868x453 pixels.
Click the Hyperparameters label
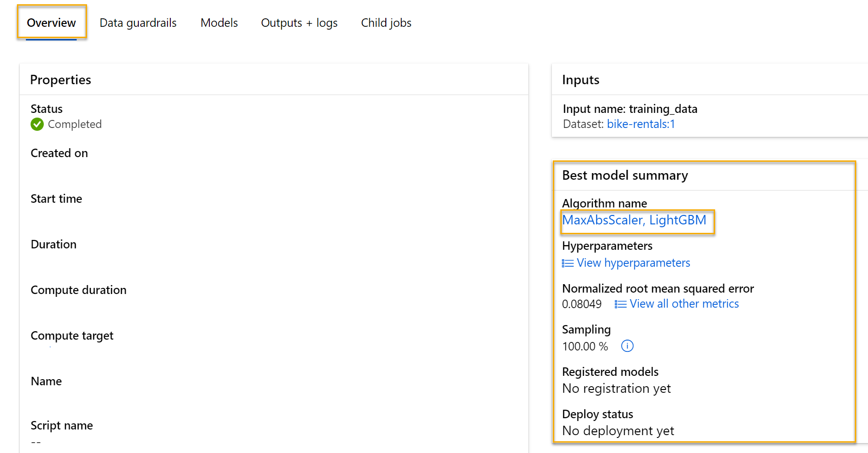coord(607,246)
